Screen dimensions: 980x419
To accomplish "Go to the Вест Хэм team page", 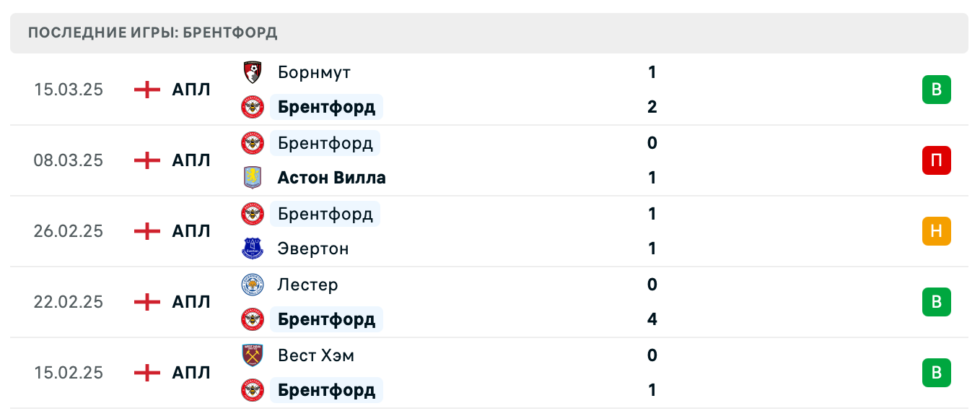I will coord(315,355).
